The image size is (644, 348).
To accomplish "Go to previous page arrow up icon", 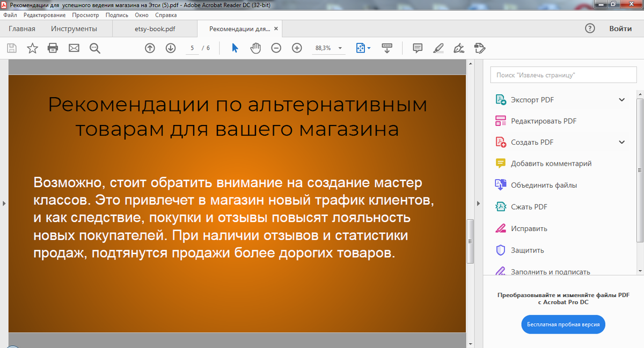I will pyautogui.click(x=150, y=48).
